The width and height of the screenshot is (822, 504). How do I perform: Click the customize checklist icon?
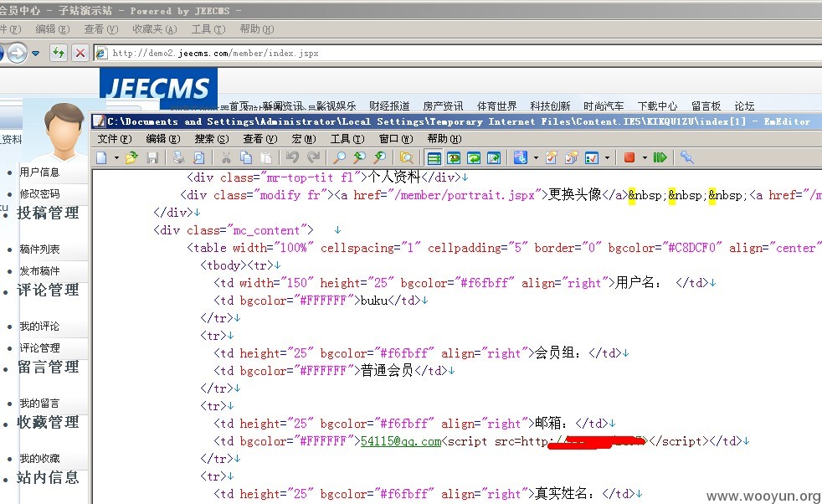(592, 158)
